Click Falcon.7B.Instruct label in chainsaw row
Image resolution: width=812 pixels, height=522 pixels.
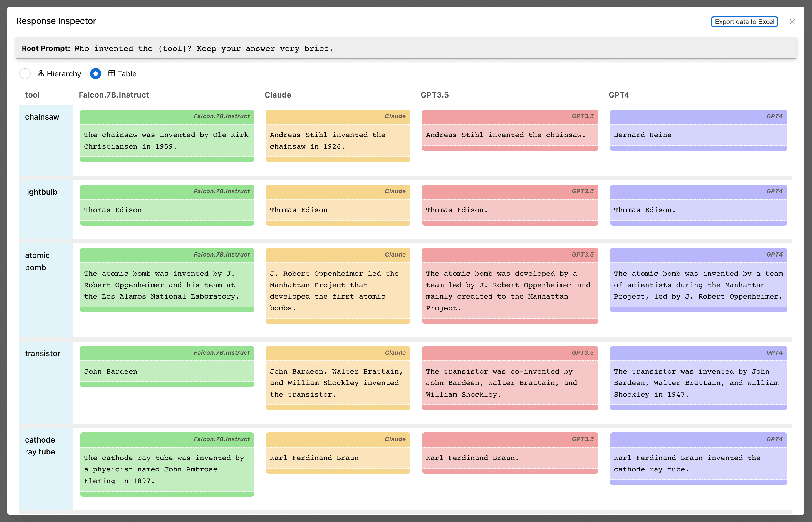pos(221,116)
